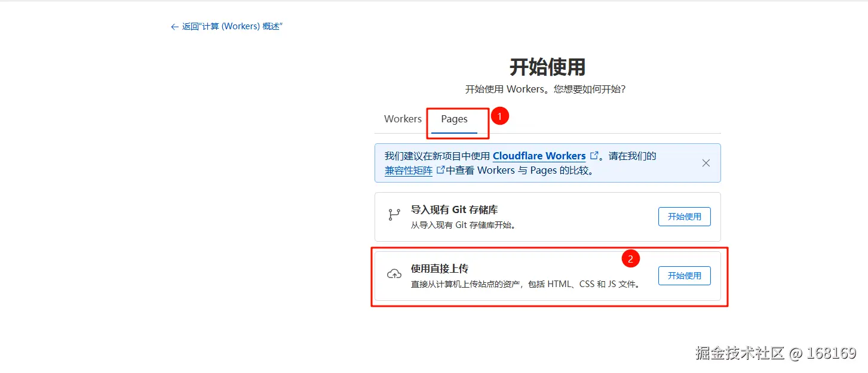This screenshot has height=373, width=868.
Task: Click 开始使用 for importing Git repository
Action: tap(685, 217)
